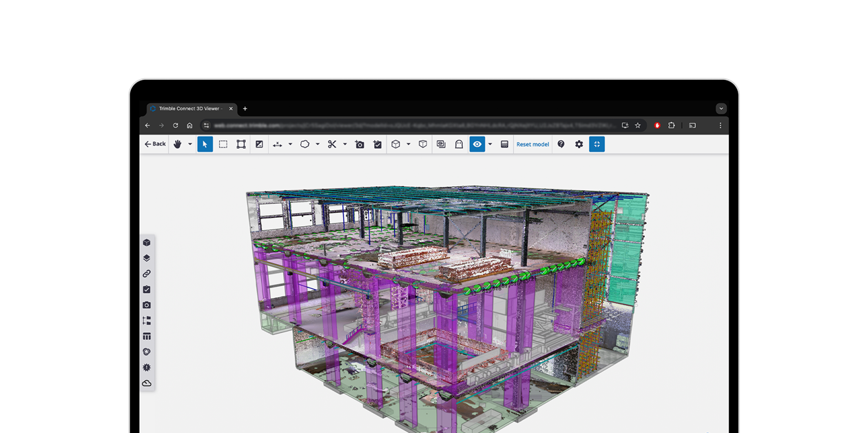Open the visibility options dropdown

(490, 144)
